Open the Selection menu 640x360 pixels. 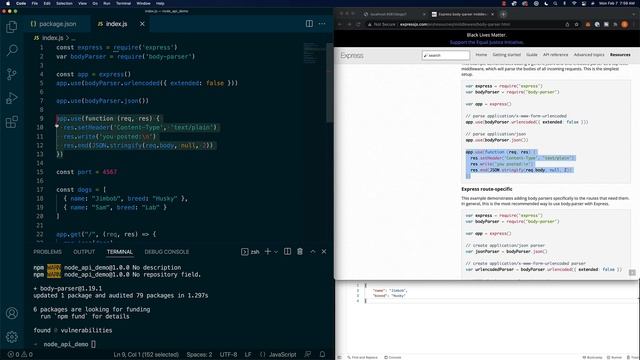pyautogui.click(x=64, y=3)
